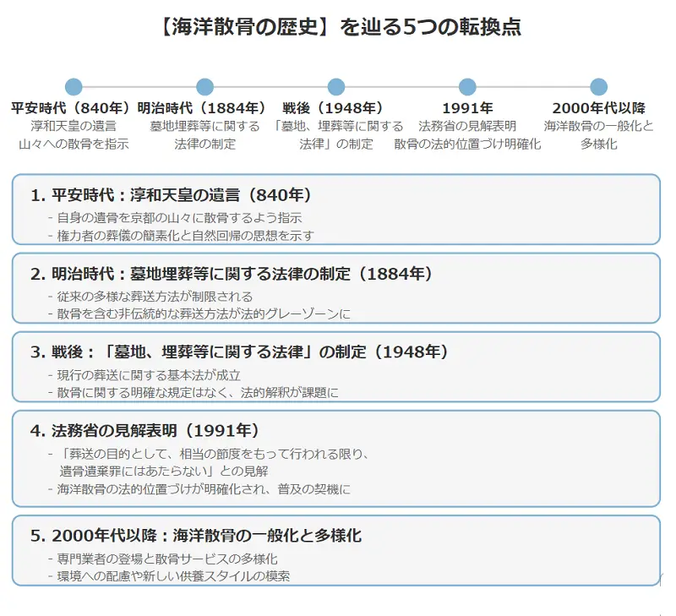
Task: Select card heading 2. 明治時代：墓地埋葬等に関する法律の制定
Action: 232,274
